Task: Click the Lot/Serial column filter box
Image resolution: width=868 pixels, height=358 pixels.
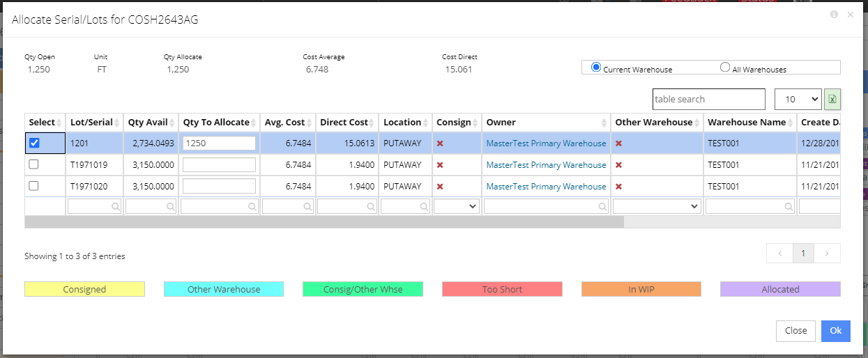Action: coord(95,206)
